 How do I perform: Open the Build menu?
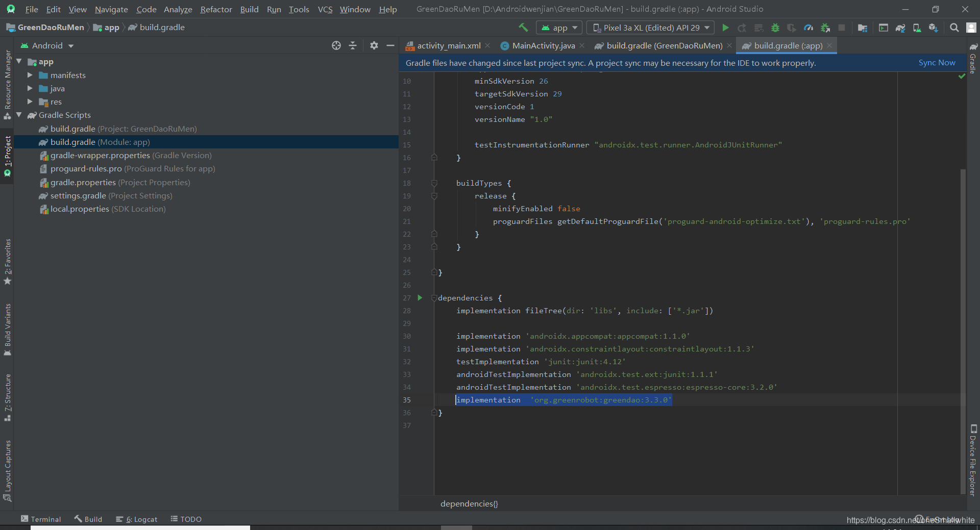(249, 9)
